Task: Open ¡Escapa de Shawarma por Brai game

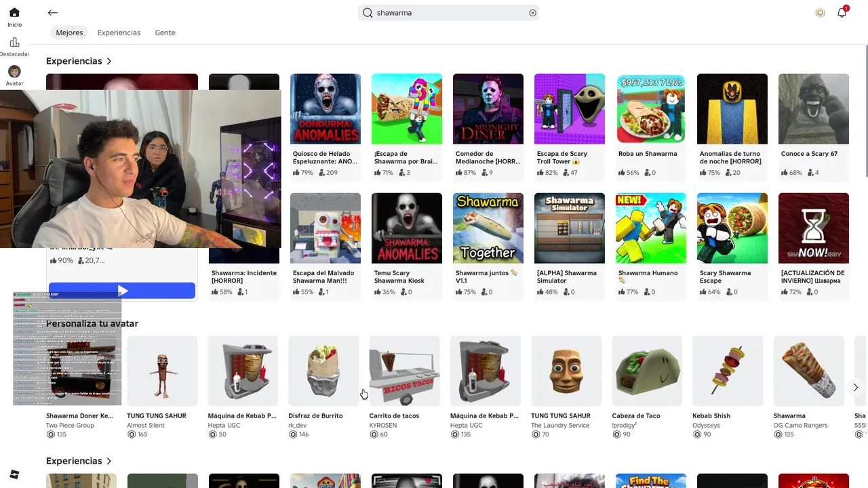Action: click(x=407, y=109)
